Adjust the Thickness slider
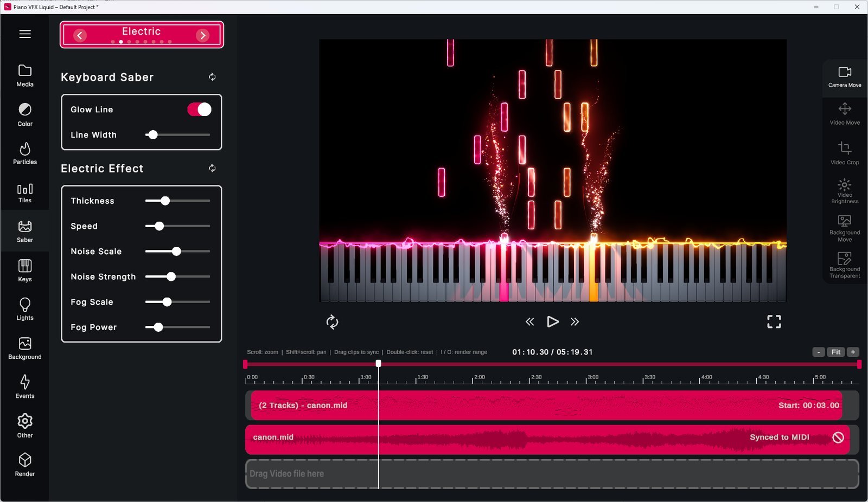868x502 pixels. [x=177, y=201]
